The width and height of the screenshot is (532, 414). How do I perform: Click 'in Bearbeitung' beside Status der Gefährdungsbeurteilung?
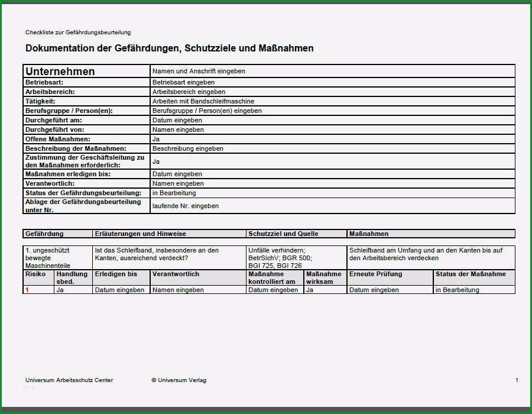pos(332,193)
